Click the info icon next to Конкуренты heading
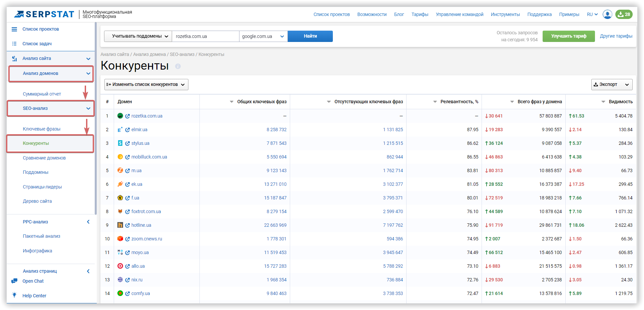Viewport: 644px width, 310px height. pyautogui.click(x=178, y=66)
